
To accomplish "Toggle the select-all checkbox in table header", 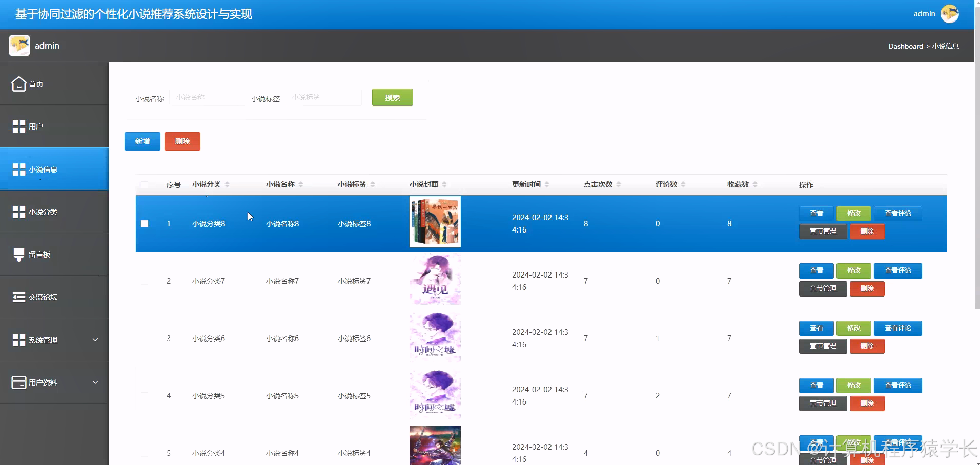I will point(145,185).
